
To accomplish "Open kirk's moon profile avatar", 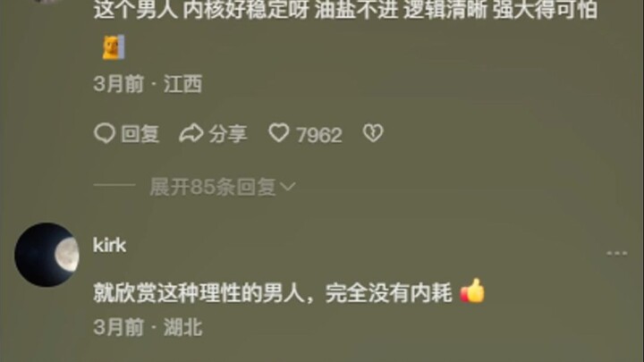I will click(x=47, y=255).
